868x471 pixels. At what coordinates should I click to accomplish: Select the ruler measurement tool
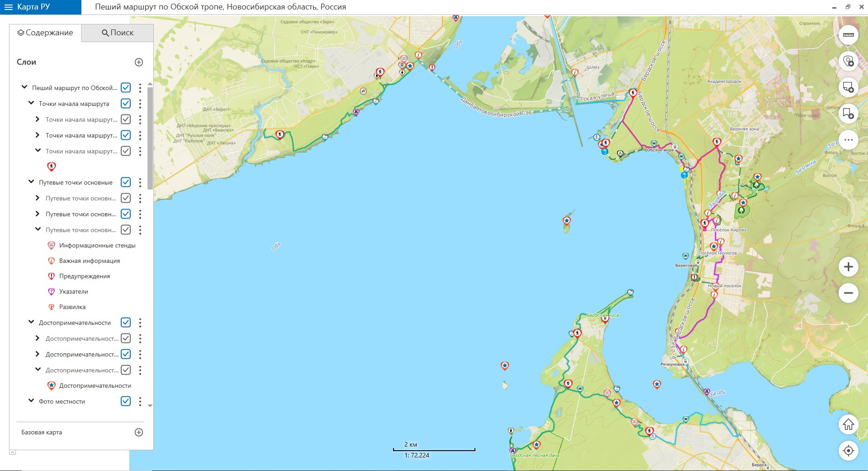coord(848,35)
